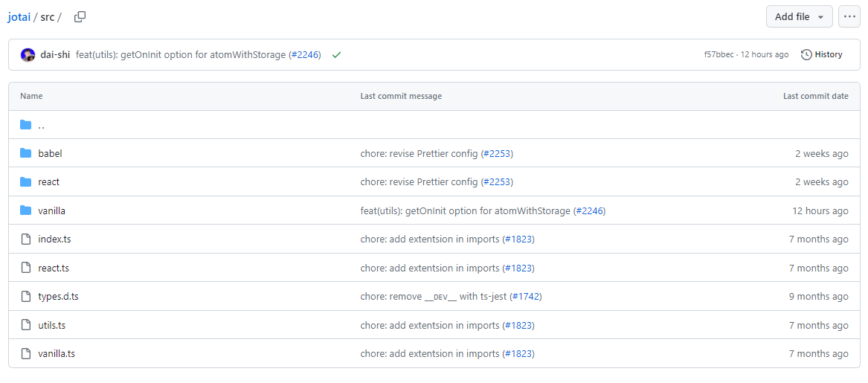The height and width of the screenshot is (383, 868).
Task: Click the utils.ts file icon
Action: click(25, 325)
